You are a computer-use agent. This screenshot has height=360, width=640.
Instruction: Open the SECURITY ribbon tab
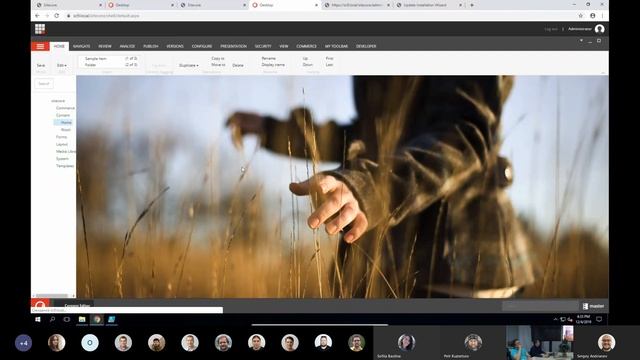(263, 46)
